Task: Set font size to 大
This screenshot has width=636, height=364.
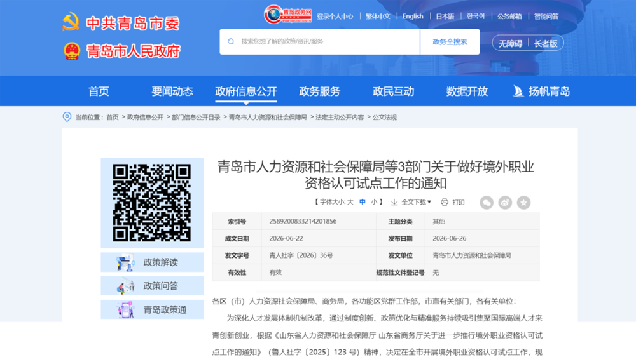Action: click(350, 202)
